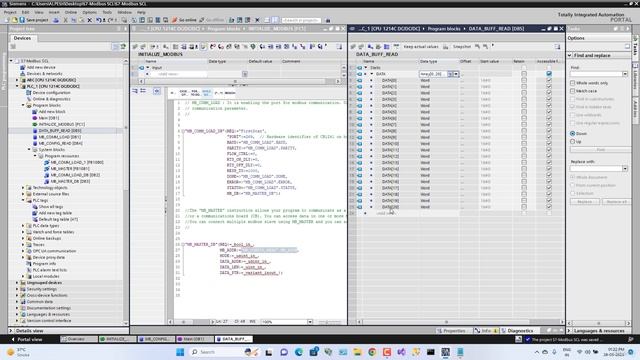Click expand-view icon at right of data block toolbar
The image size is (640, 360).
[558, 47]
